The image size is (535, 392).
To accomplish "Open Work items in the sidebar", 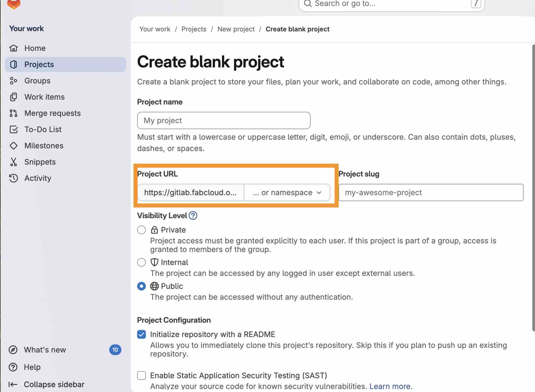I will 66,97.
